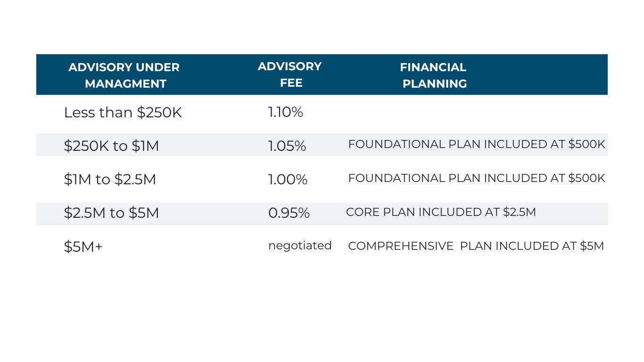Select the $5M+ tier label
644x362 pixels.
click(x=83, y=247)
